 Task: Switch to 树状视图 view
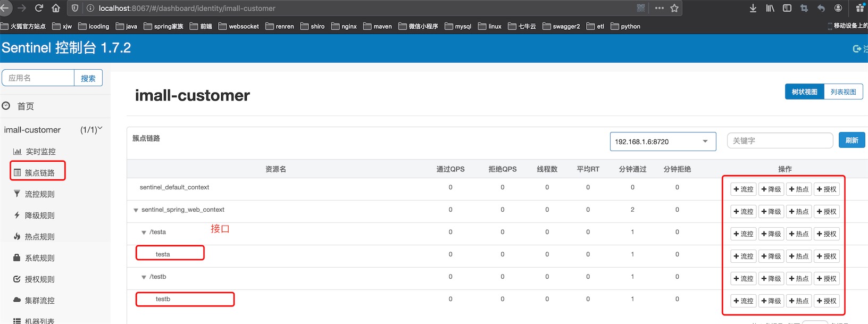pyautogui.click(x=804, y=92)
